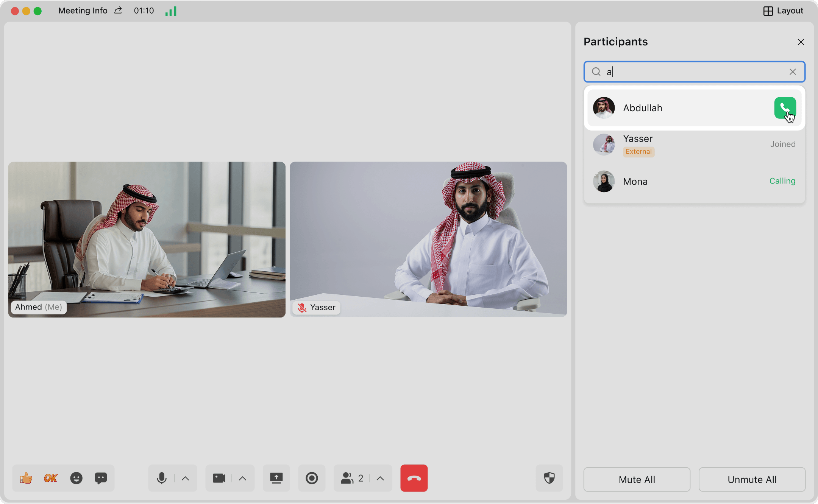Expand microphone options arrow
818x504 pixels.
tap(185, 478)
